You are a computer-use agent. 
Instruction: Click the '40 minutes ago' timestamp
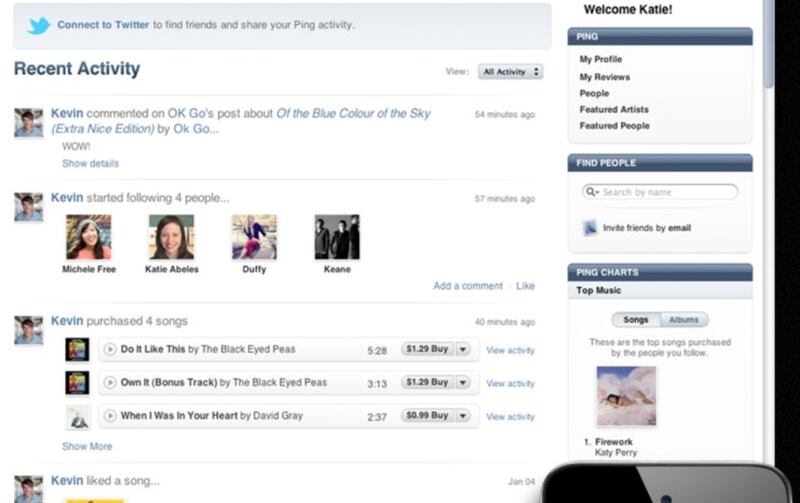(505, 322)
